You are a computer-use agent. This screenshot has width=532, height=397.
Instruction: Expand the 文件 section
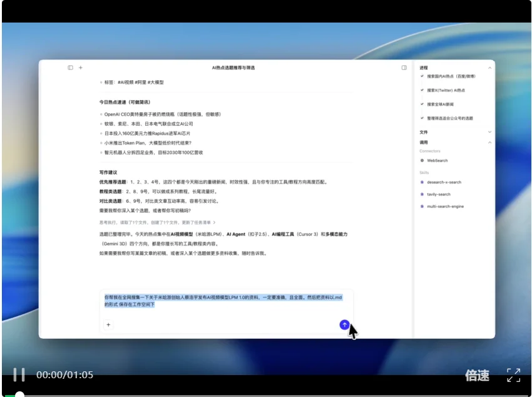489,132
